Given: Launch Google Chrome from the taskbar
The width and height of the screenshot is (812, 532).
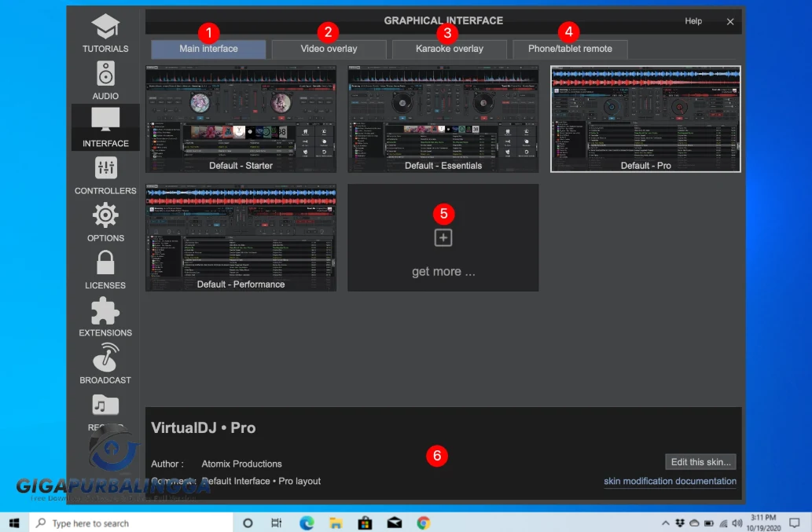Looking at the screenshot, I should click(x=423, y=523).
